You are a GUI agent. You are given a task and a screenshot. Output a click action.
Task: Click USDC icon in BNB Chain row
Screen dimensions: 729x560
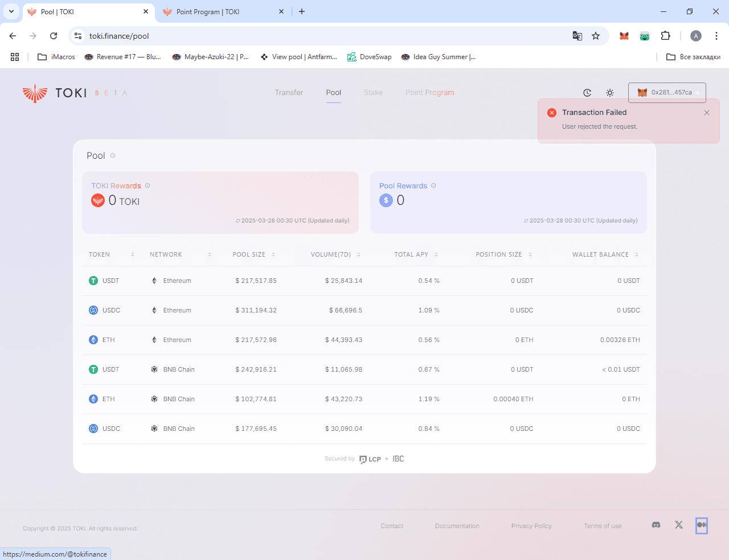pos(93,429)
